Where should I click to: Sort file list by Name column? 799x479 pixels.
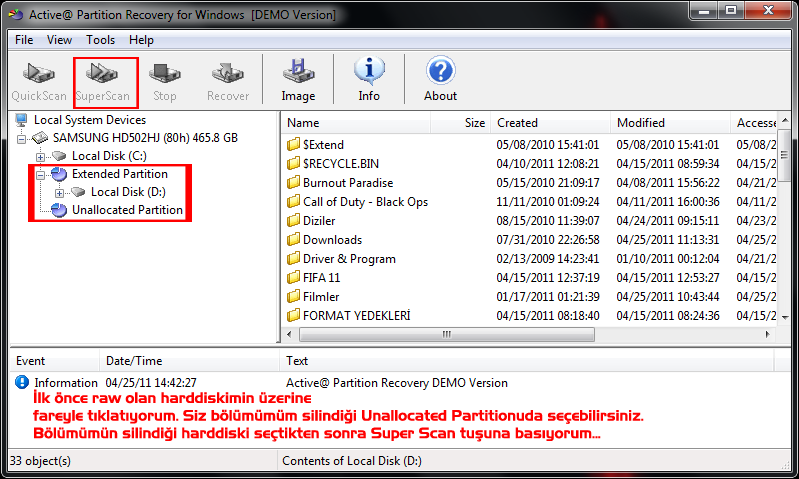[356, 123]
